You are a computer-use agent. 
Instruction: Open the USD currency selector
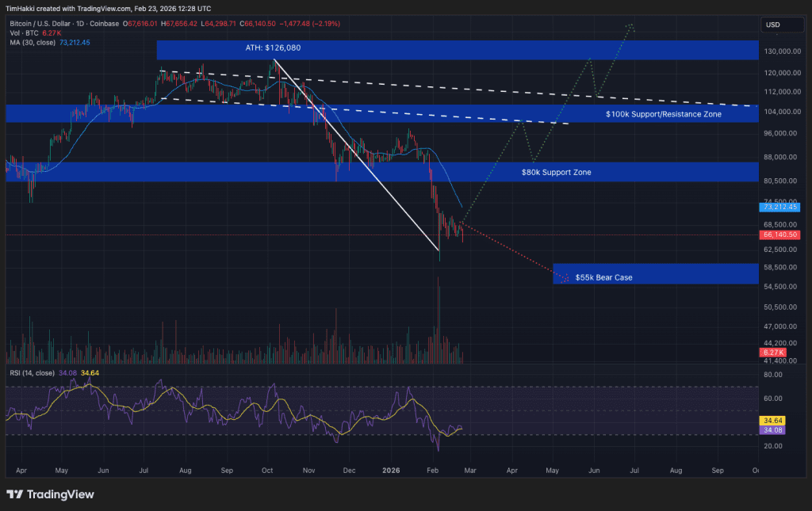click(x=772, y=25)
